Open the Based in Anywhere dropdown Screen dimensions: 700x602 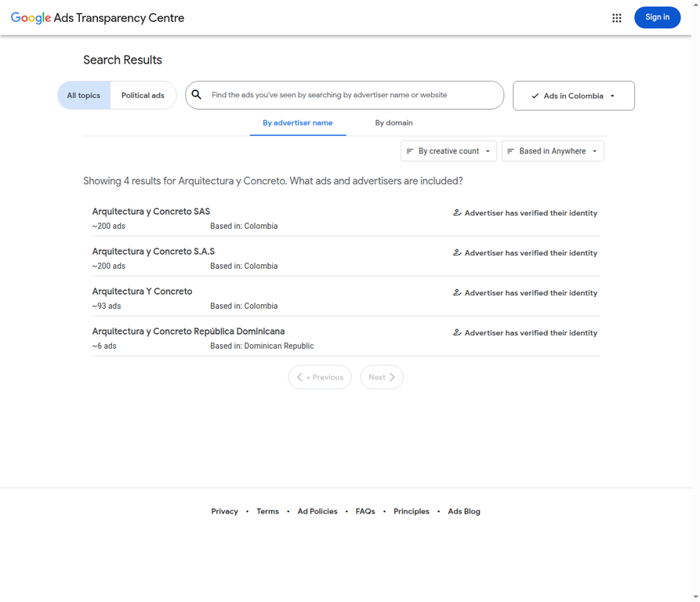553,150
